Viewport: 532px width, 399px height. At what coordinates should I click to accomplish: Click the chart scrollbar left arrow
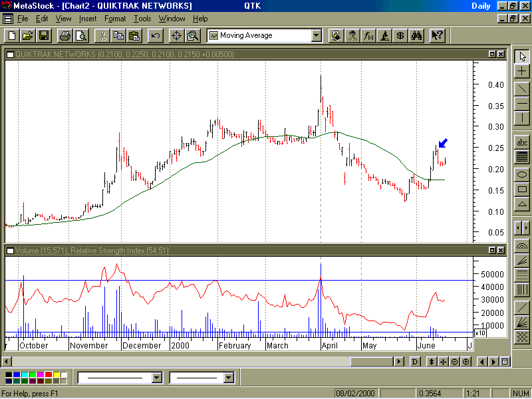coord(7,362)
